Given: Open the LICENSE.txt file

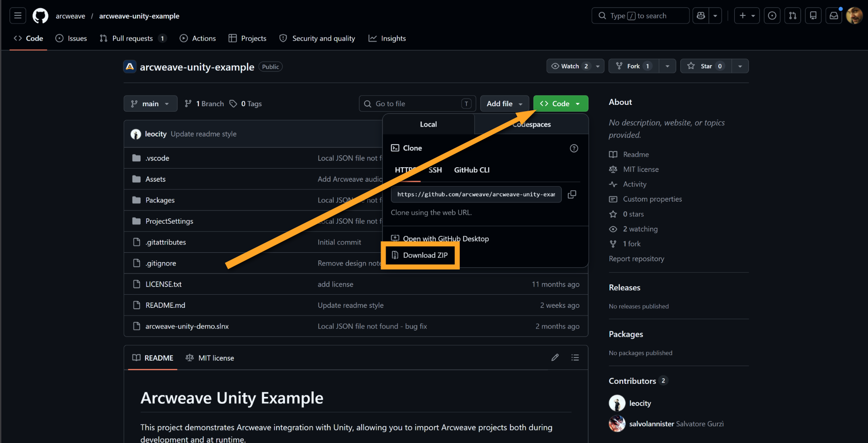Looking at the screenshot, I should pyautogui.click(x=163, y=284).
